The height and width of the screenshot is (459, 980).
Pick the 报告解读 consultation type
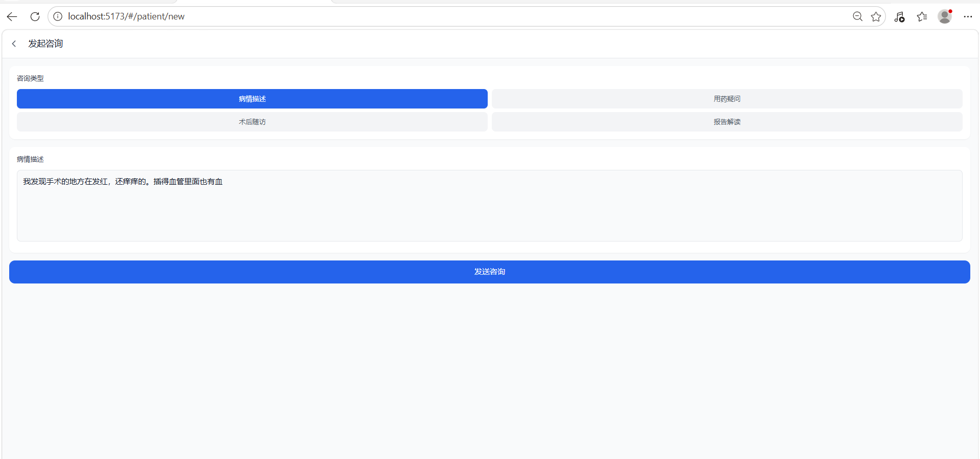[726, 122]
